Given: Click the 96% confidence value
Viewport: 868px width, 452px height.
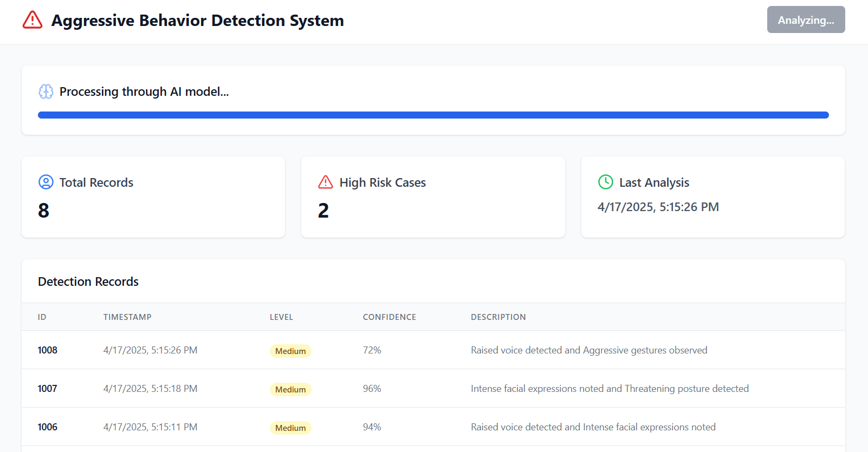Looking at the screenshot, I should tap(372, 389).
